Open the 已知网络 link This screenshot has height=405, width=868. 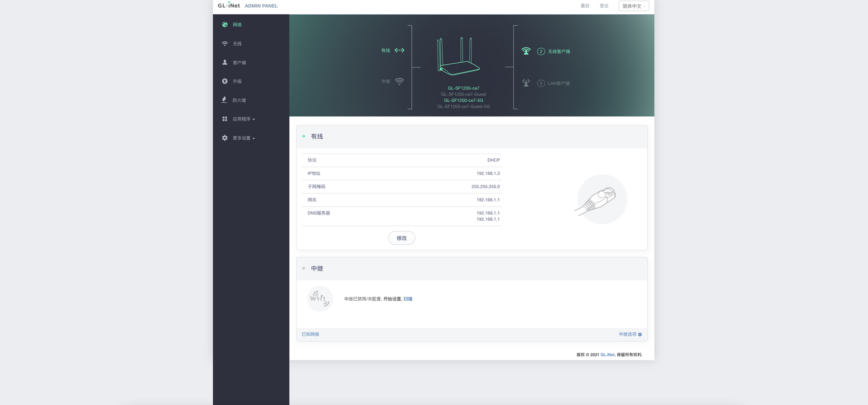point(310,334)
